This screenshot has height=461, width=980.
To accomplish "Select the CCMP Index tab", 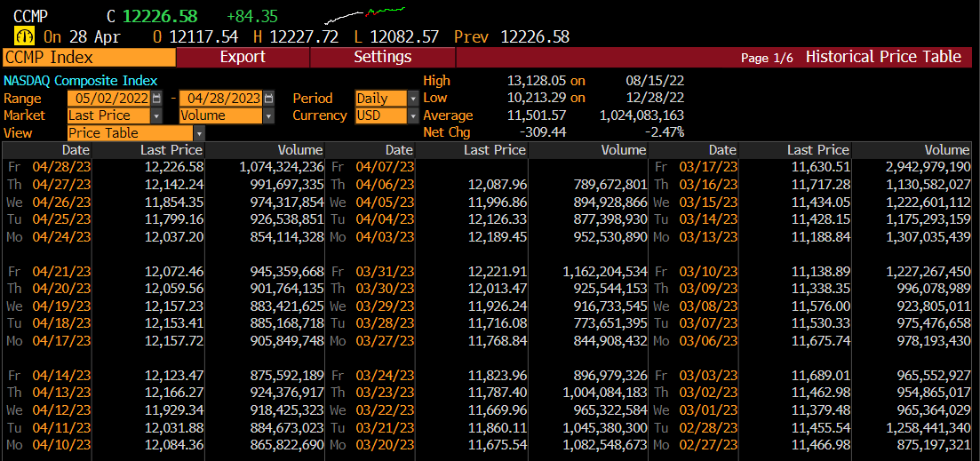I will (89, 58).
